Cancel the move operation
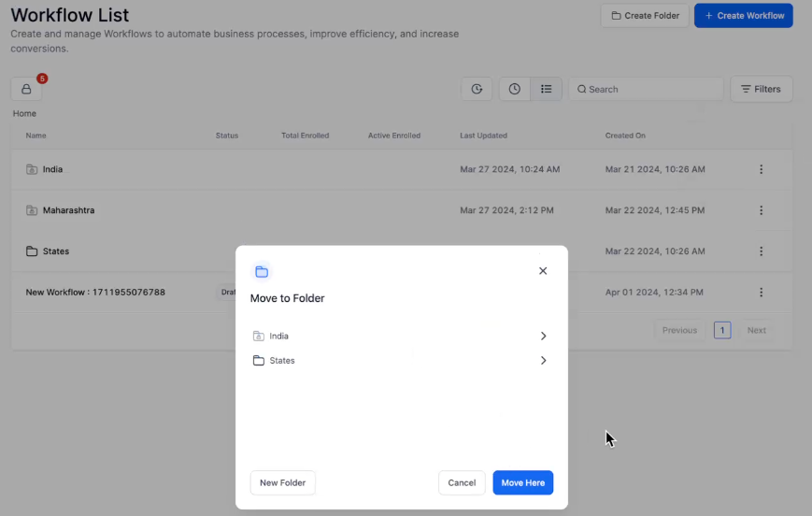812x516 pixels. point(462,482)
